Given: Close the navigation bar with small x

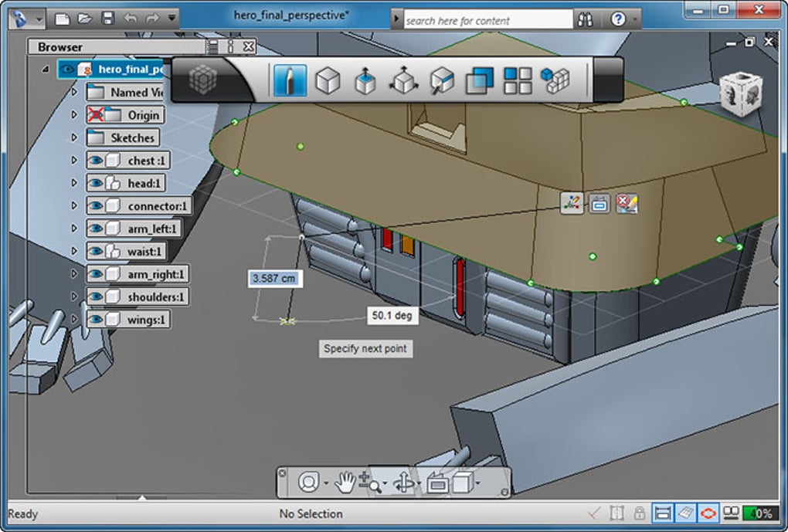Looking at the screenshot, I should point(283,473).
